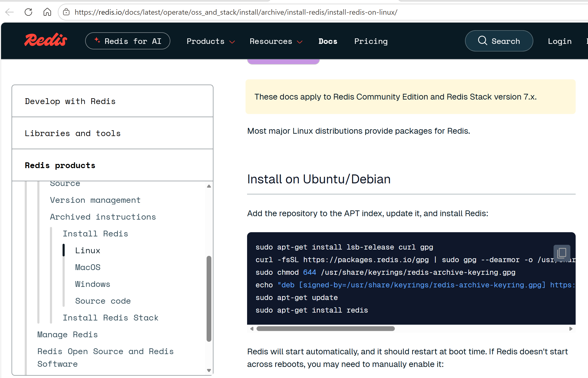Click the browser back arrow
This screenshot has height=378, width=588.
[9, 12]
